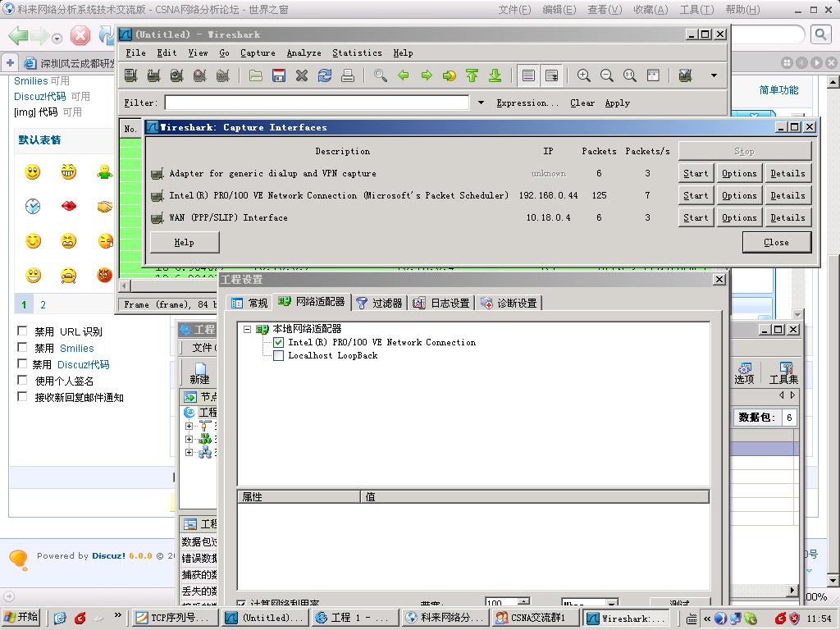Click the Go back green arrow icon
Viewport: 840px width, 630px height.
tap(403, 75)
